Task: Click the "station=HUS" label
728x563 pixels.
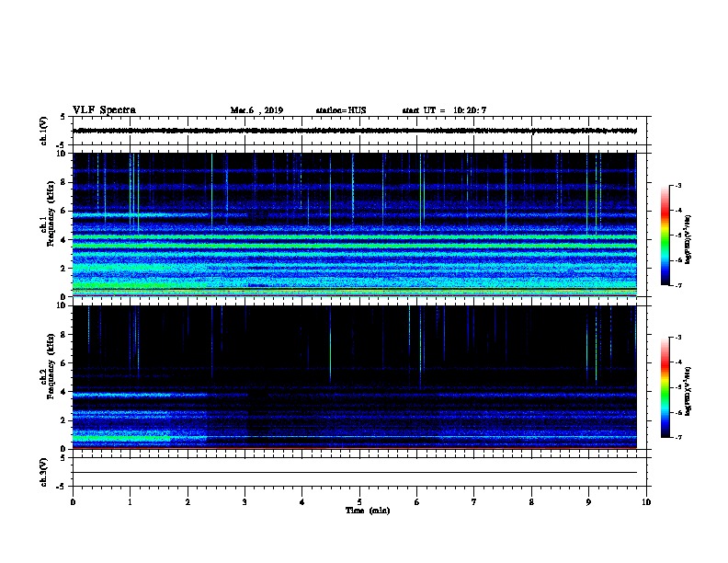Action: pyautogui.click(x=341, y=110)
